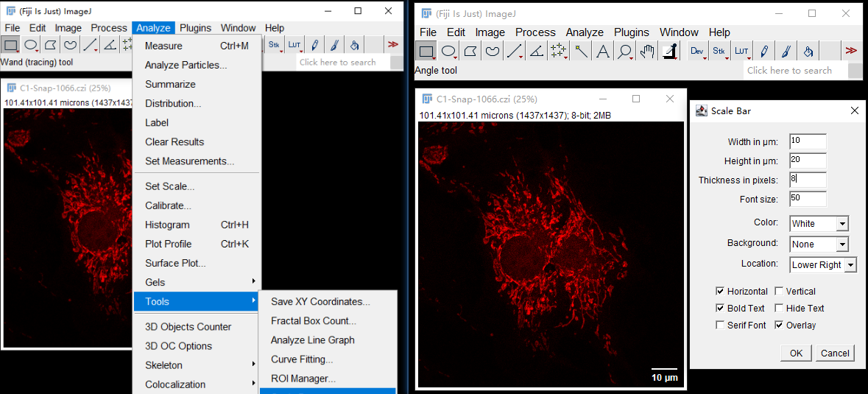Select the Hand scrolling tool
Viewport: 868px width, 394px height.
647,52
